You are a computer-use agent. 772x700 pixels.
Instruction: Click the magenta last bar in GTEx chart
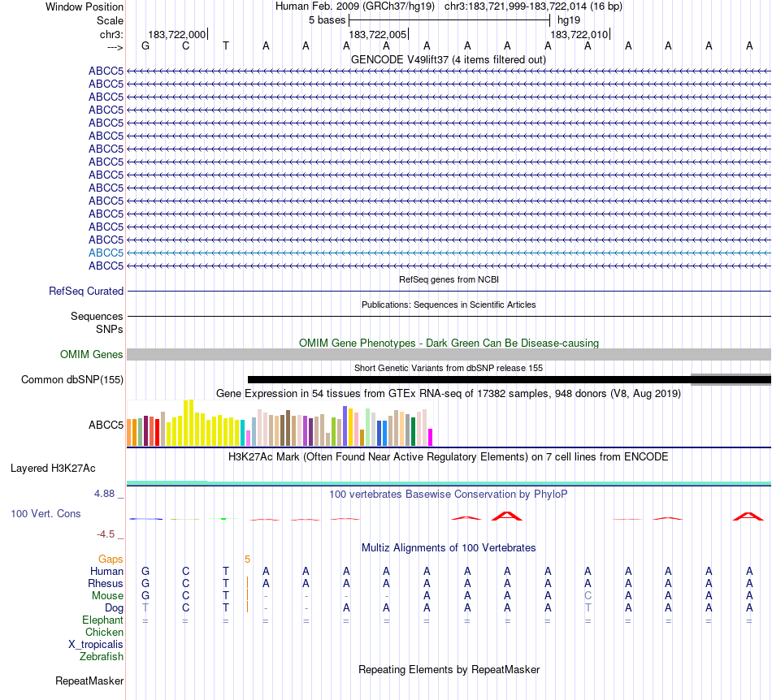431,438
